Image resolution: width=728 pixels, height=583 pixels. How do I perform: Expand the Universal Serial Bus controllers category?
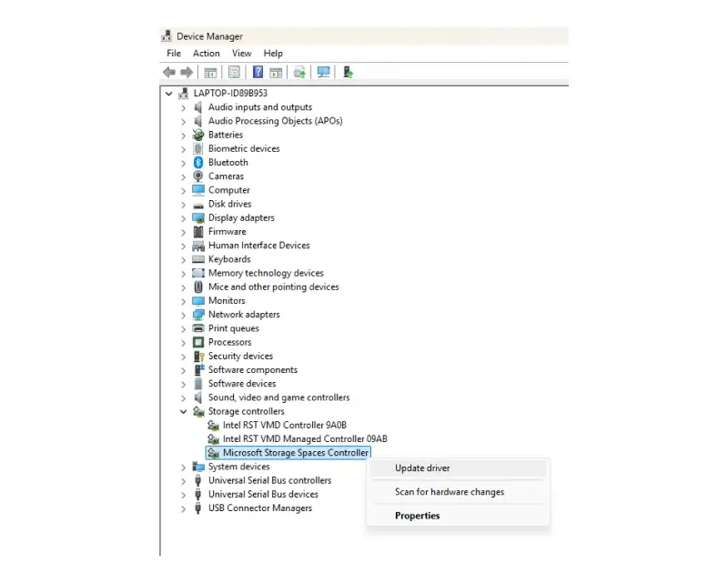pyautogui.click(x=184, y=481)
